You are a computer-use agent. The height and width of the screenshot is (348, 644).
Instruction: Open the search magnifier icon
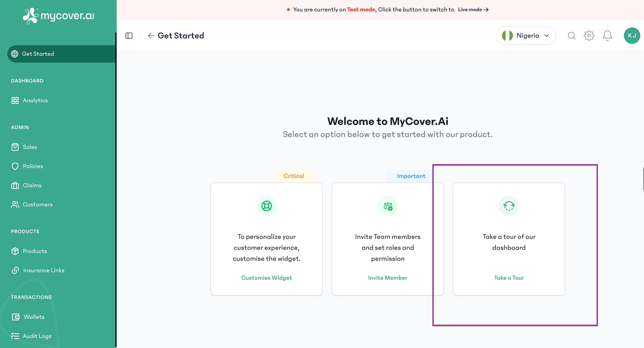572,35
